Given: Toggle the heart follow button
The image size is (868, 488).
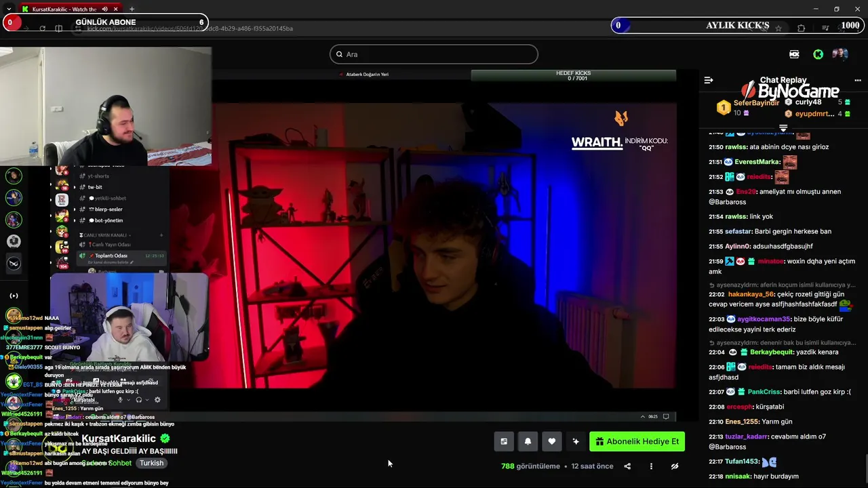Looking at the screenshot, I should tap(552, 441).
